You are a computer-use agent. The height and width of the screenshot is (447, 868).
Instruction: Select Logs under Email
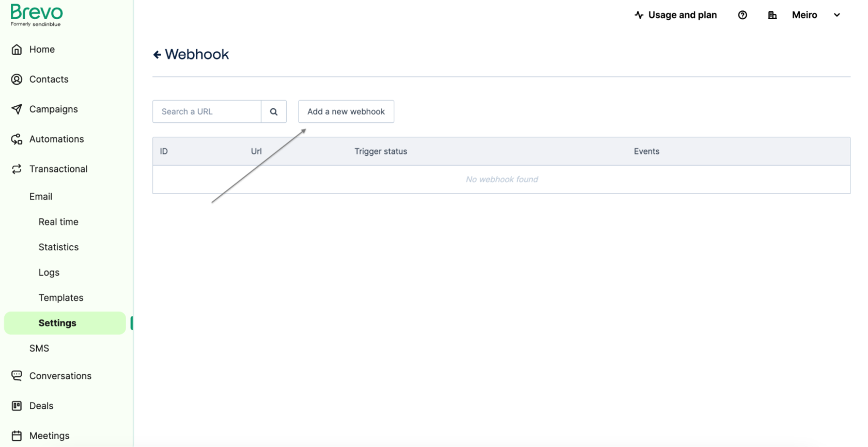[49, 273]
